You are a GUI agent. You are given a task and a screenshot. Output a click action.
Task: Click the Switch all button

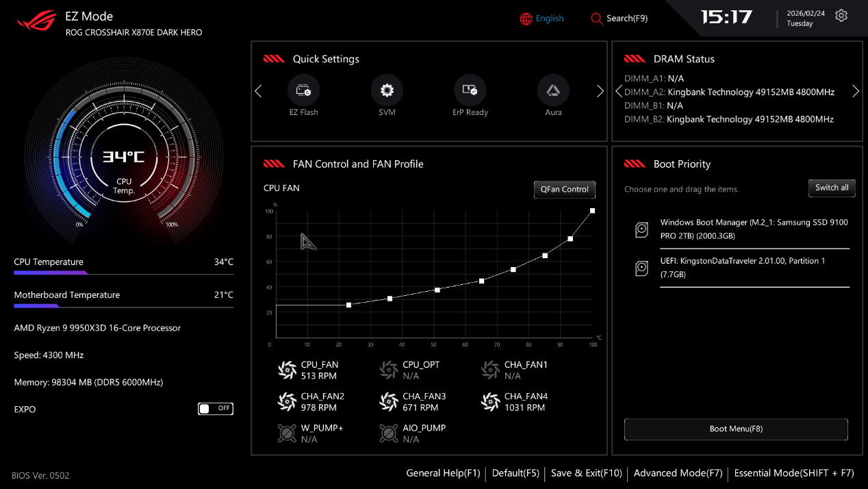click(x=832, y=188)
